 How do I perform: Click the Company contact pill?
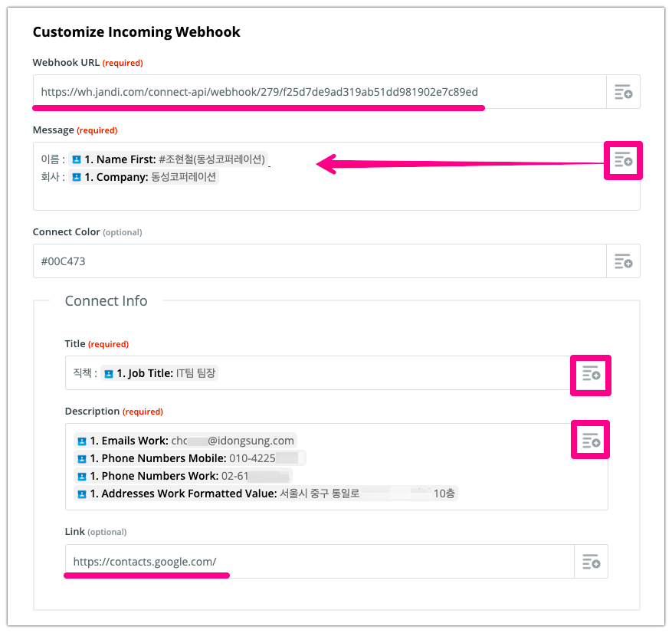(x=144, y=177)
